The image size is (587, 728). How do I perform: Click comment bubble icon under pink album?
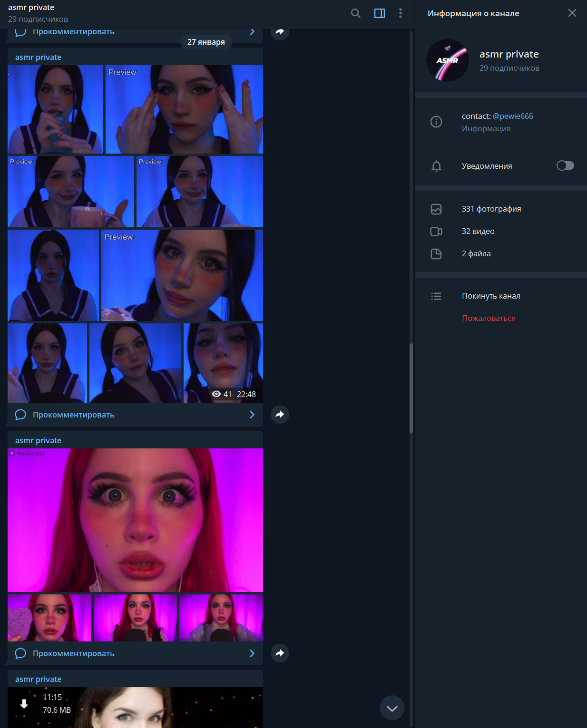tap(20, 653)
